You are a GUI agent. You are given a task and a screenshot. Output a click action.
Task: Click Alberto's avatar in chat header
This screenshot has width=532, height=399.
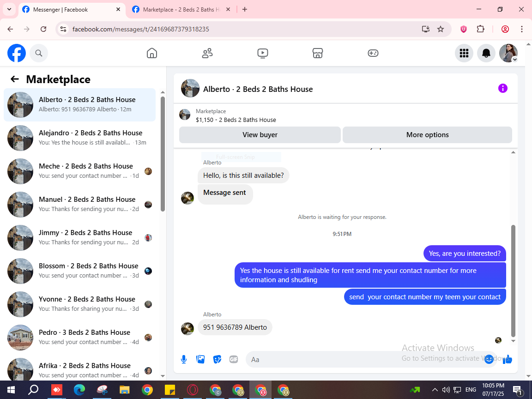[190, 88]
